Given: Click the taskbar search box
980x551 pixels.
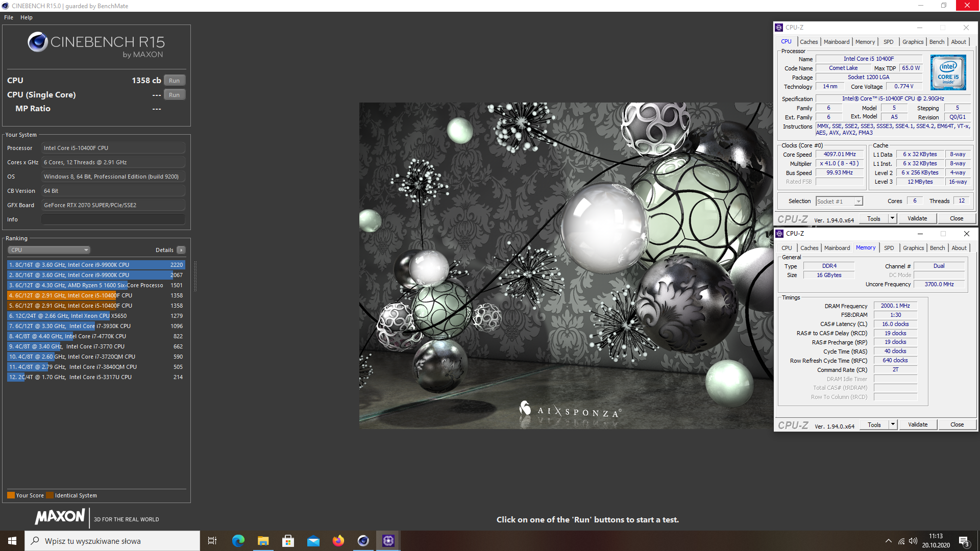Looking at the screenshot, I should [x=112, y=541].
